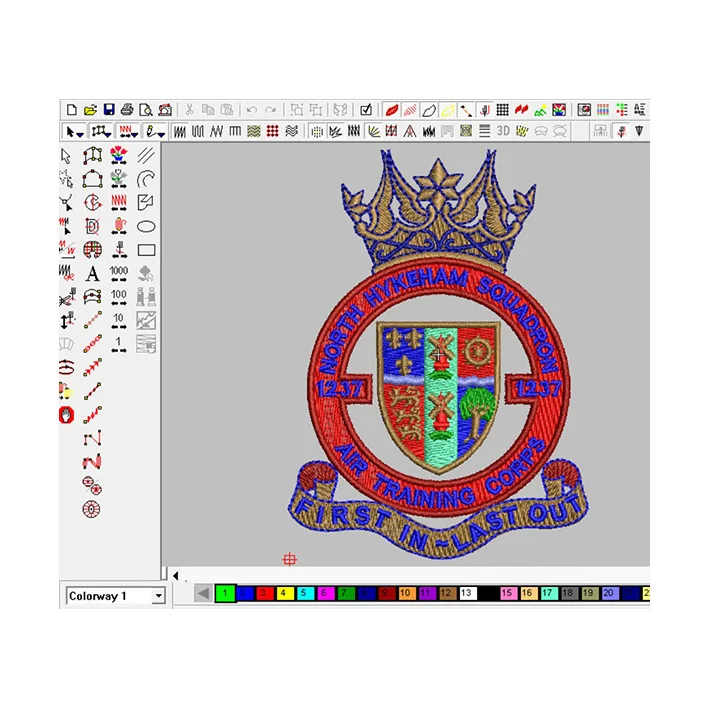709x709 pixels.
Task: Click the zigzag stitch type icon
Action: (217, 131)
